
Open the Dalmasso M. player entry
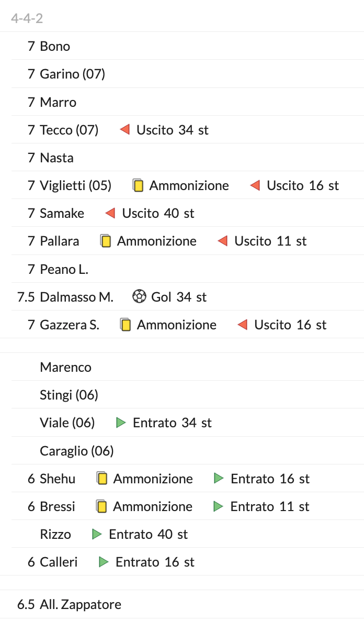(x=76, y=297)
